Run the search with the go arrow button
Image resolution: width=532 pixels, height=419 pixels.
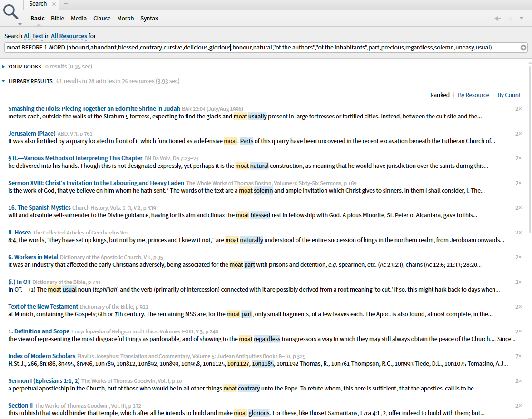tap(523, 48)
